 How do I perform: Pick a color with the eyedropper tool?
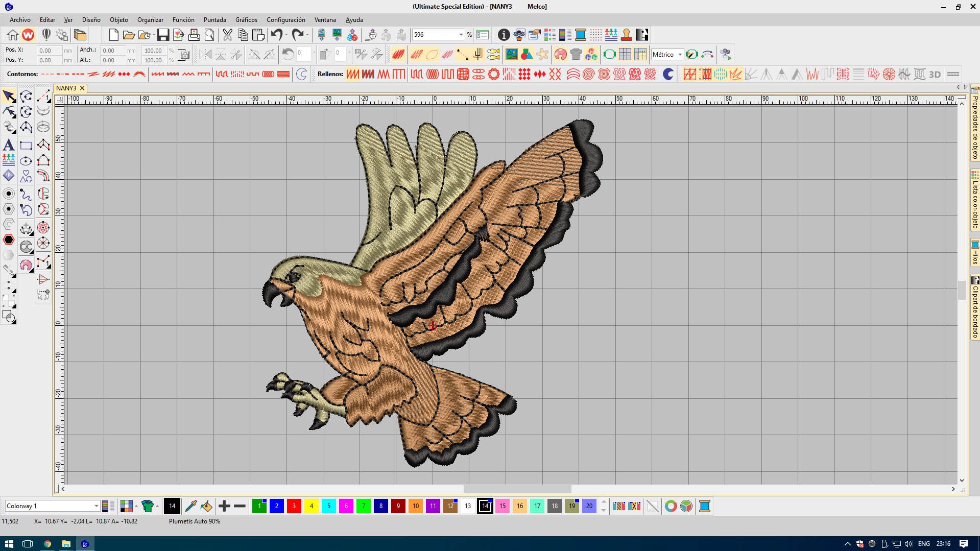pos(190,506)
